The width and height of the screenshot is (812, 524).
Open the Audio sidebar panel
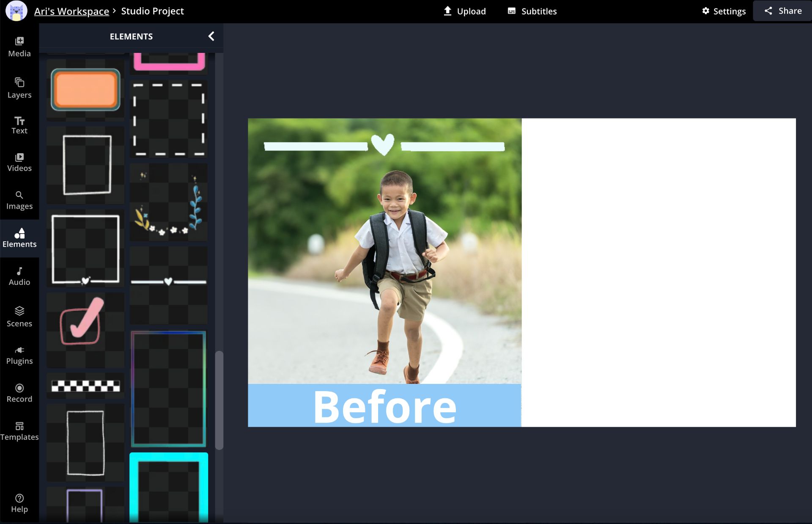(x=19, y=276)
